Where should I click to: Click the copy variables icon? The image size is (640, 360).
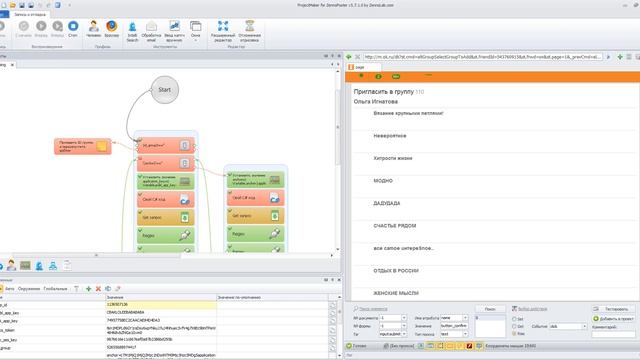(108, 289)
